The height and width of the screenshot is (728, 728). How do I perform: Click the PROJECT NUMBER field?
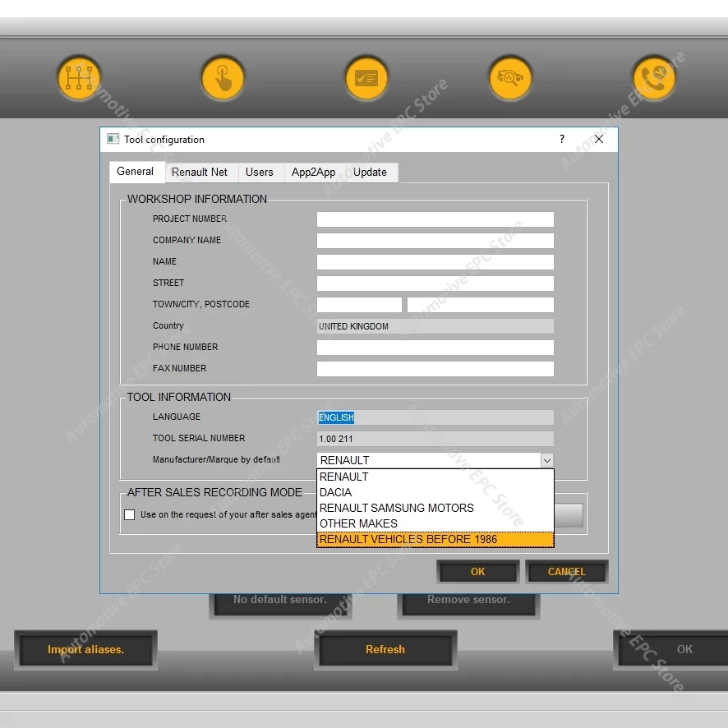coord(435,219)
